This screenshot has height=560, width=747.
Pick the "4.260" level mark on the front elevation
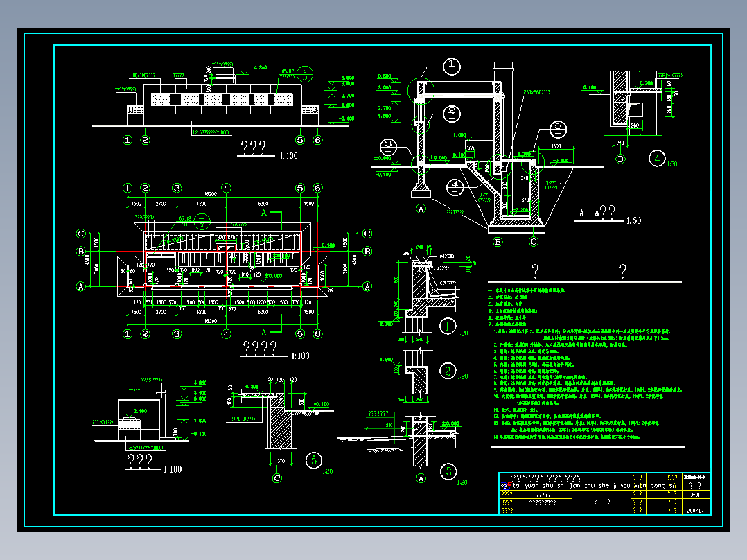click(x=260, y=68)
